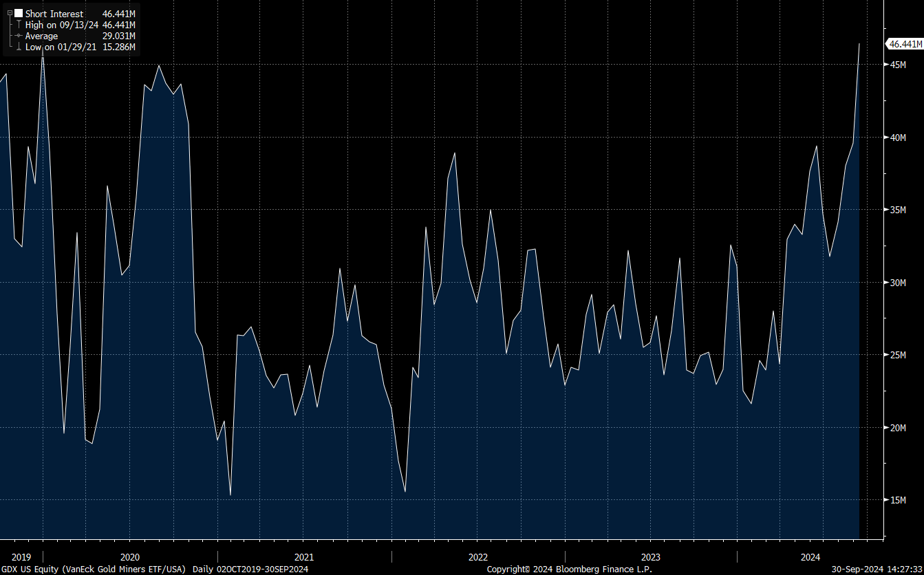Select the 'High on 09/13/24' legend entry
Screen dimensions: 924x575
coord(61,25)
